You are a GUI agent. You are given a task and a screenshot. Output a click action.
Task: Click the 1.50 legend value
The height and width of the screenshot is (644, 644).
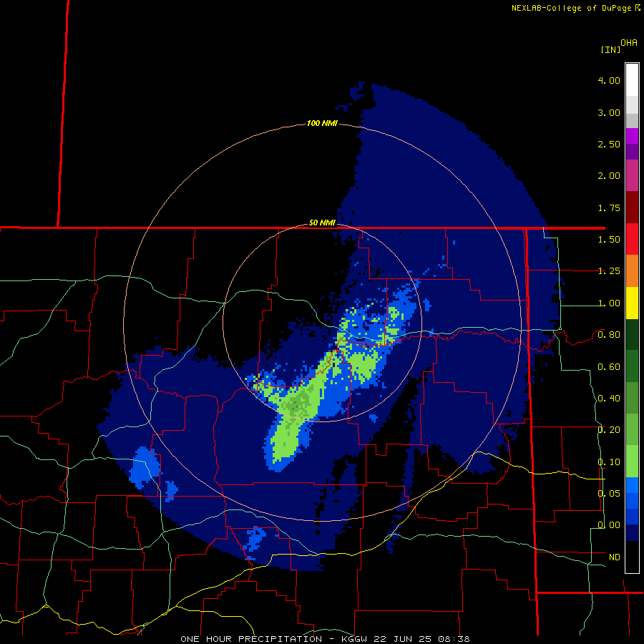(x=609, y=240)
